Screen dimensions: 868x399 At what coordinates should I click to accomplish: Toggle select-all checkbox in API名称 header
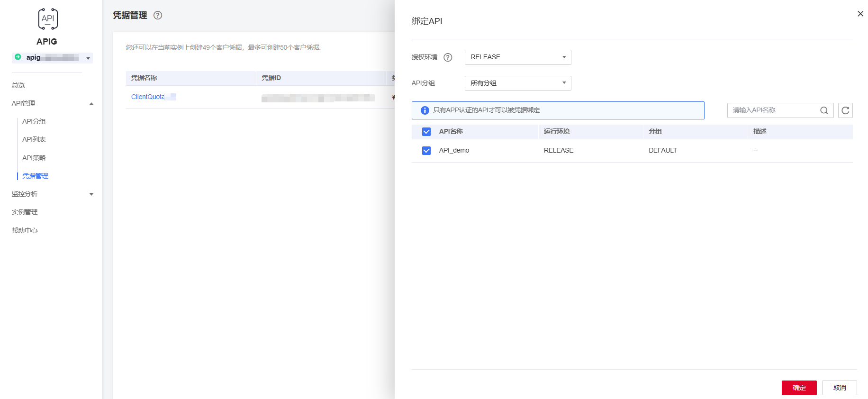tap(426, 132)
